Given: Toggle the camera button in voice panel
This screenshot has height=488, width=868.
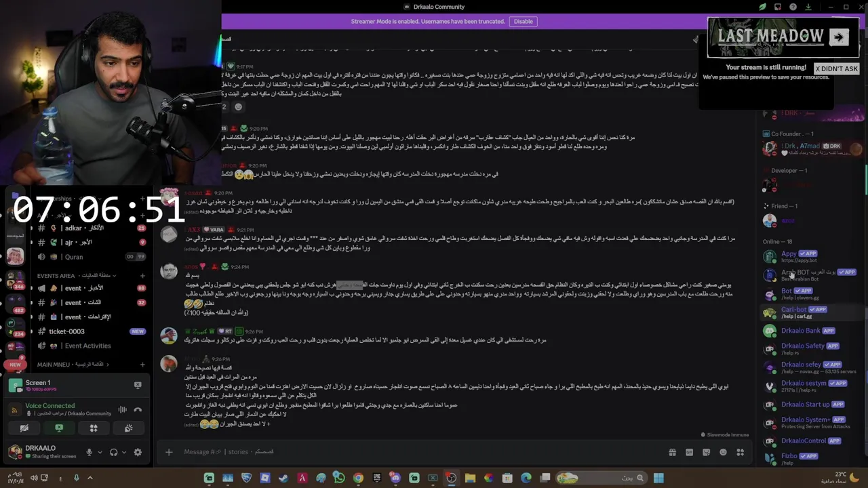Looking at the screenshot, I should click(24, 428).
